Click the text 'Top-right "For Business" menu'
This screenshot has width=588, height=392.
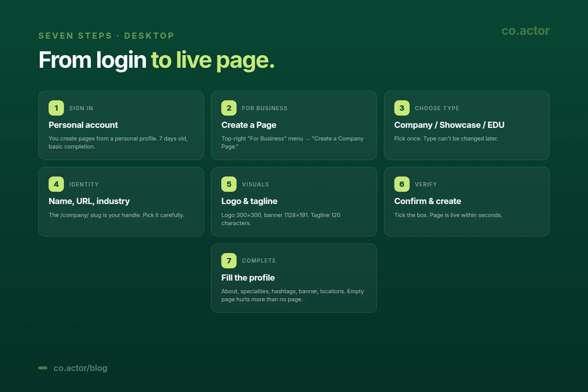click(x=262, y=139)
